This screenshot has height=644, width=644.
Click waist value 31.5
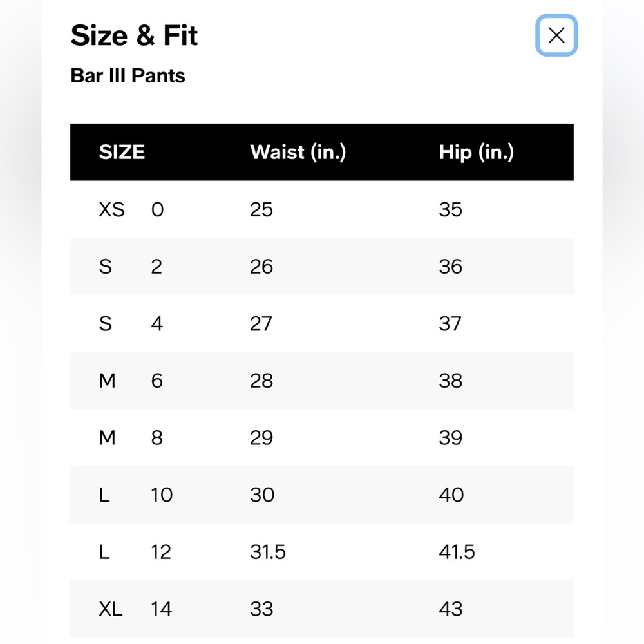(268, 552)
